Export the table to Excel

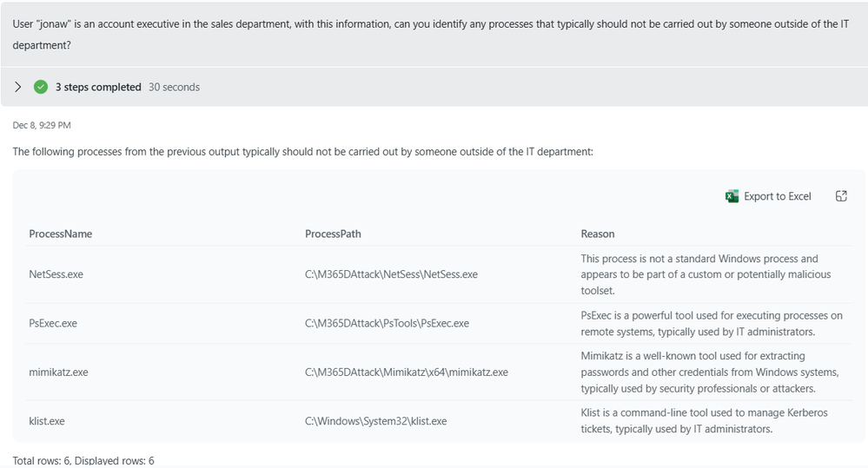coord(768,196)
